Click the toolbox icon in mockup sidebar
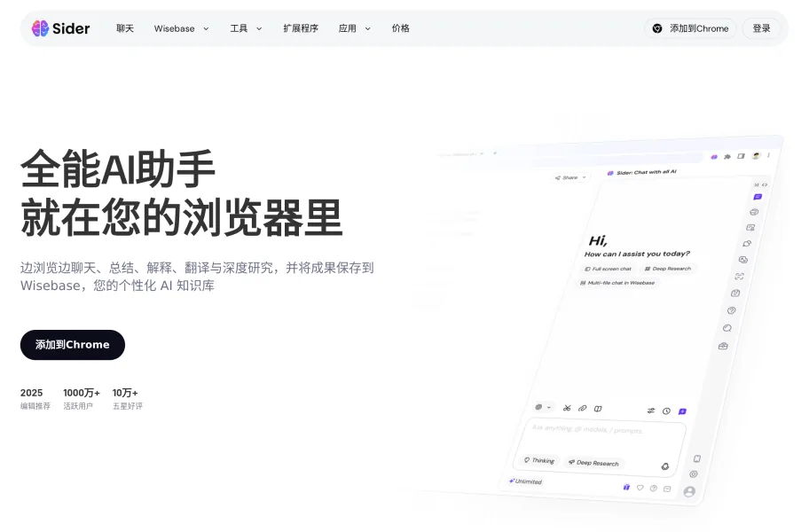The width and height of the screenshot is (809, 532). coord(723,346)
